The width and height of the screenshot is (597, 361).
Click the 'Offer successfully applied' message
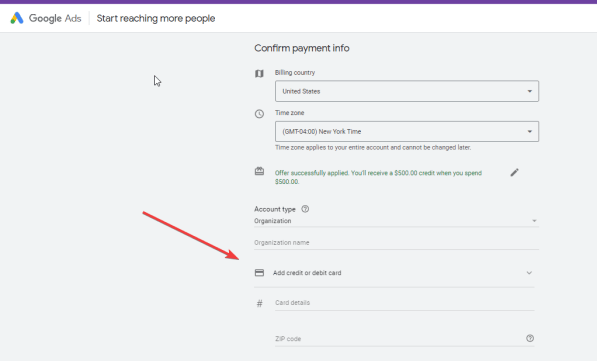pos(378,177)
